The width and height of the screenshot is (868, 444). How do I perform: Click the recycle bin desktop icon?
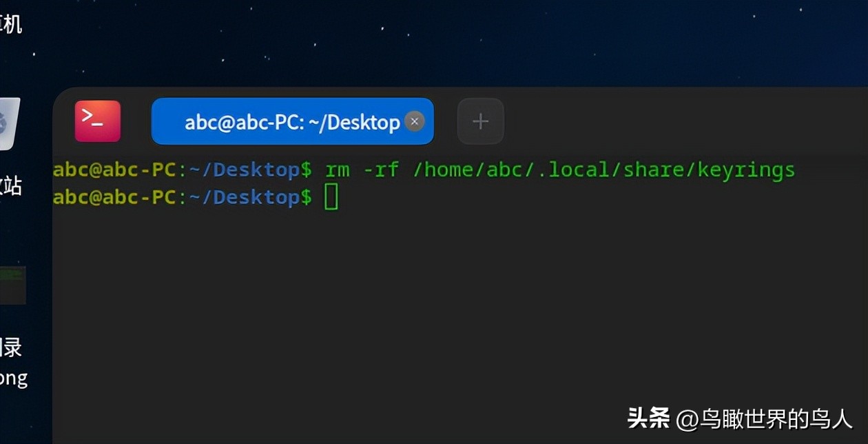point(10,124)
